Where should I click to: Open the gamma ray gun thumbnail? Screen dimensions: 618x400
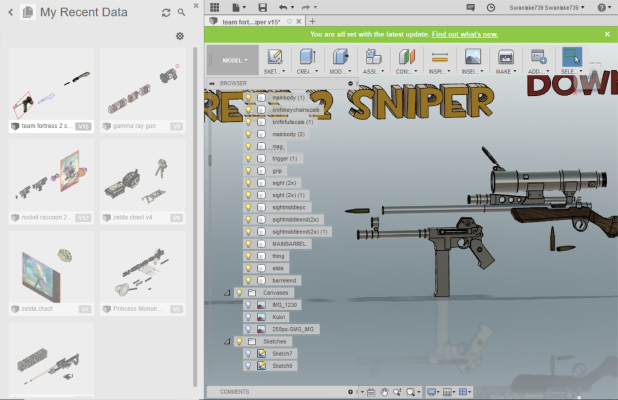click(x=143, y=90)
